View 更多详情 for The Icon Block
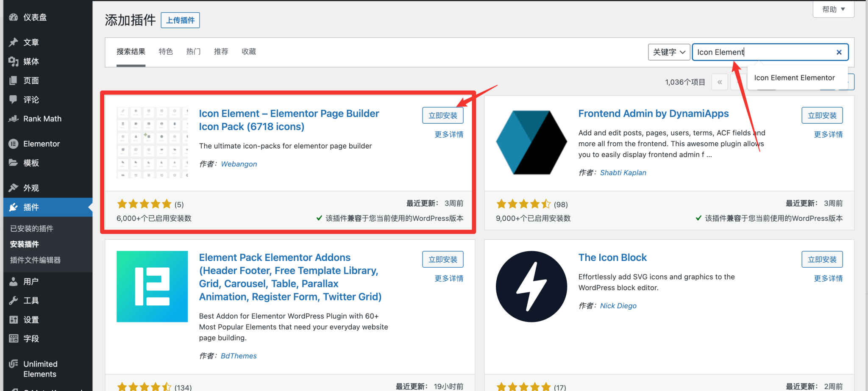 click(828, 278)
